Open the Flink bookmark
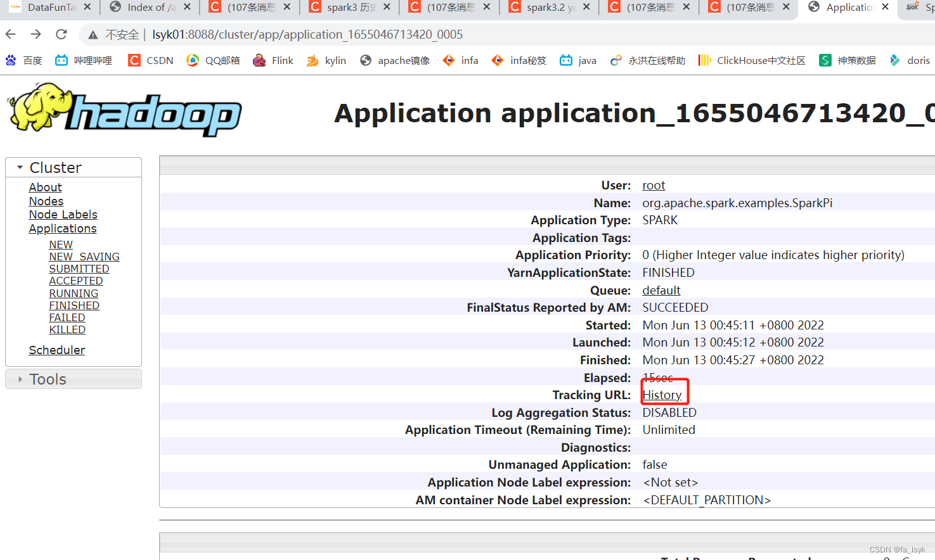The image size is (935, 560). point(273,60)
